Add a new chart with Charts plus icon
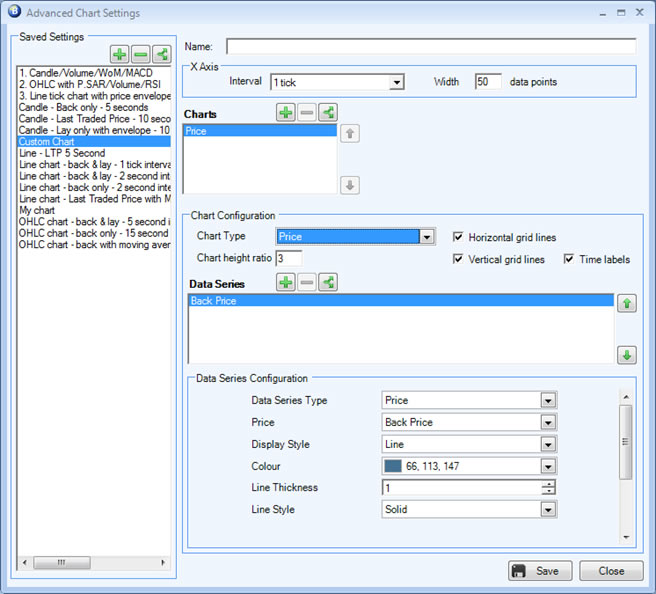This screenshot has width=656, height=594. (x=286, y=113)
